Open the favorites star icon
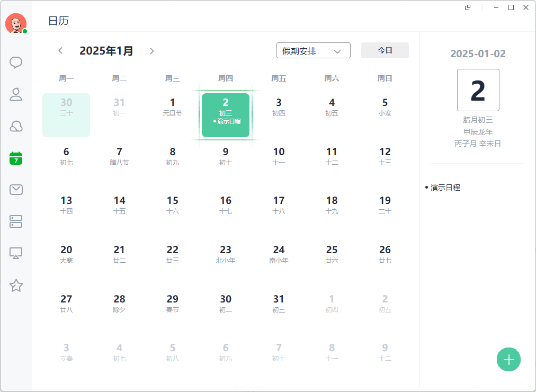The image size is (536, 392). [16, 285]
